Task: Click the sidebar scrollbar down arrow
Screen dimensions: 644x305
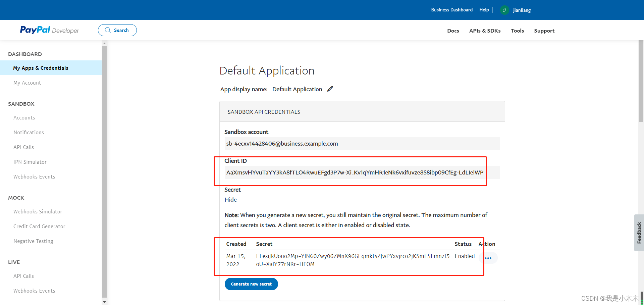Action: [104, 302]
